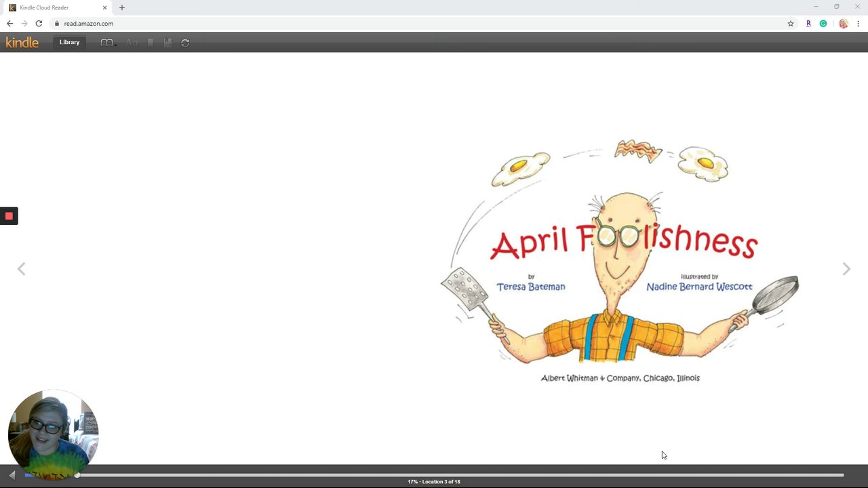This screenshot has height=488, width=868.
Task: Open the Go To book menu
Action: pos(107,43)
